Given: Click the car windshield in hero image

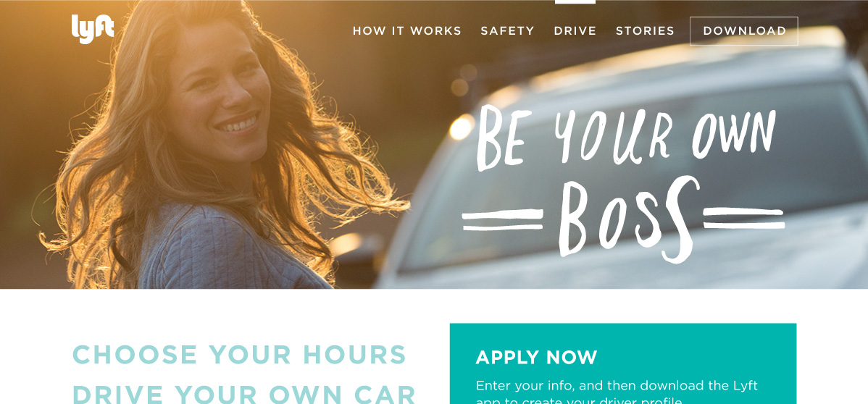Looking at the screenshot, I should pyautogui.click(x=637, y=177).
